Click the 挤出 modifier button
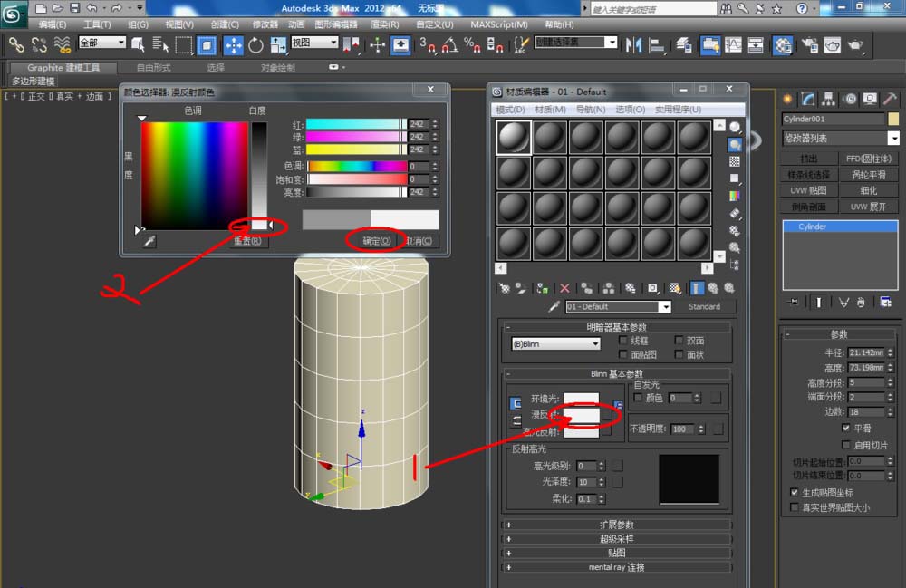 [809, 158]
